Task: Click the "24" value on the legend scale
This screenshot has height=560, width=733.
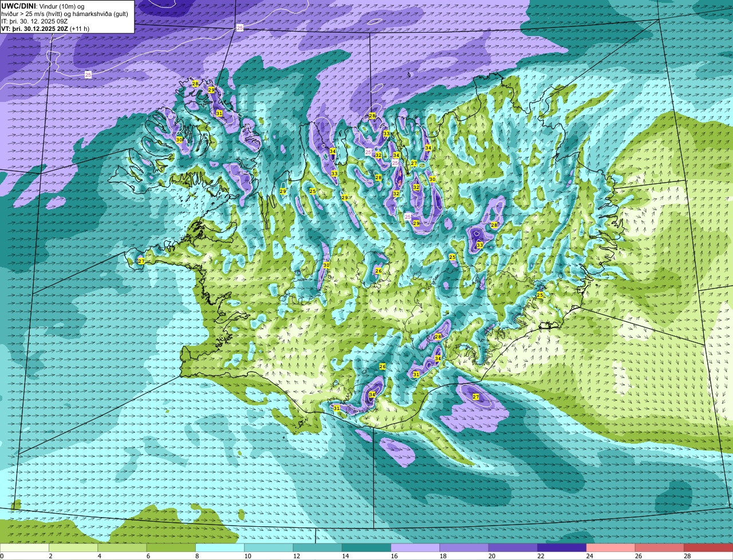Action: [589, 556]
